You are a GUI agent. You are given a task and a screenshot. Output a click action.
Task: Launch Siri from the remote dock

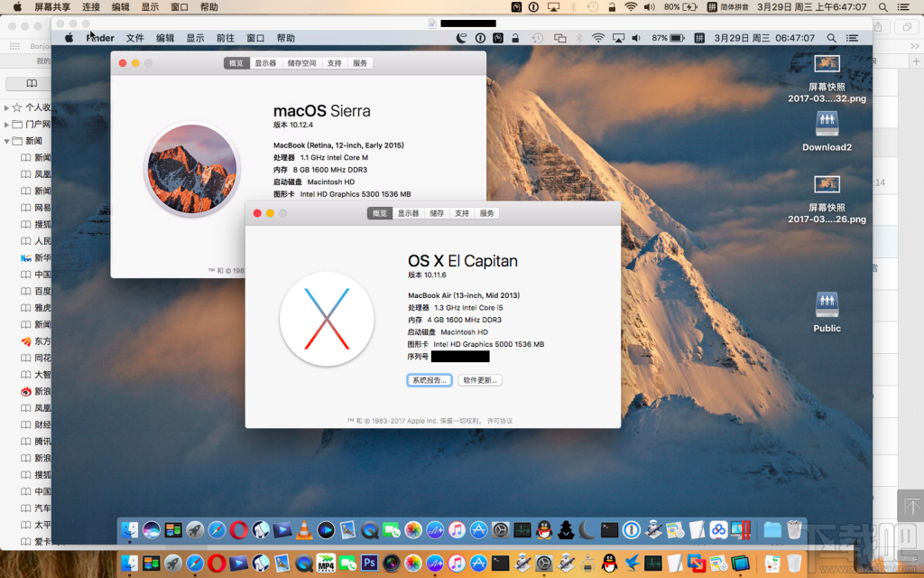pos(151,530)
